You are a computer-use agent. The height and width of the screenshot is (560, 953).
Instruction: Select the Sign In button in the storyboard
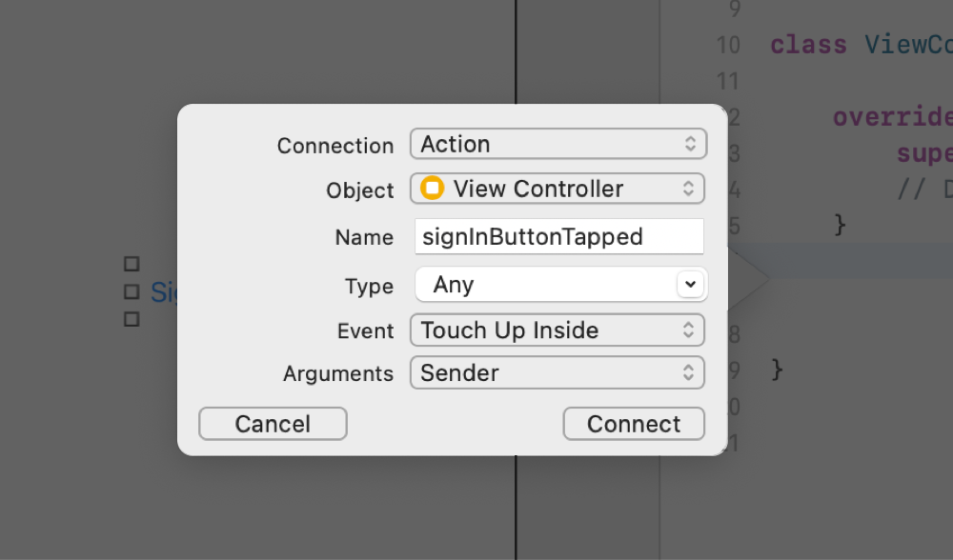pos(162,292)
